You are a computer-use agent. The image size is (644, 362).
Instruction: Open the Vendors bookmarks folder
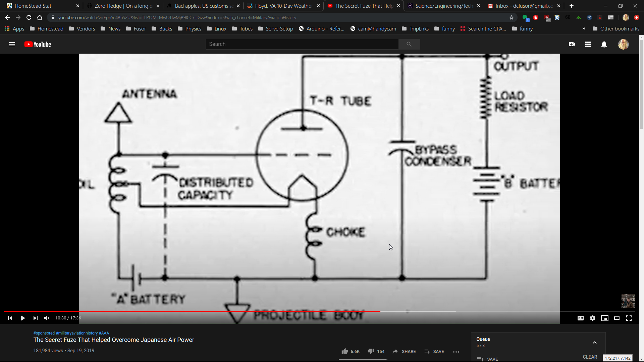click(82, 29)
